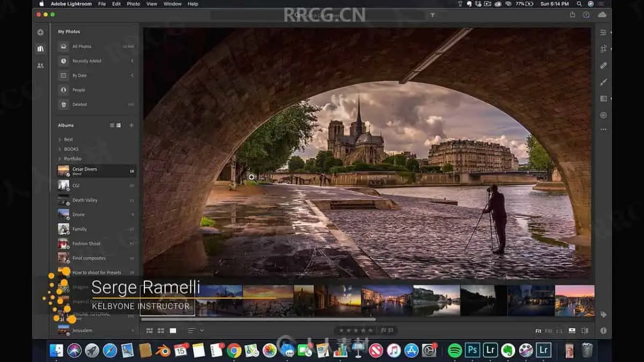Select the Crop and Rotate tool
The width and height of the screenshot is (644, 362).
tap(603, 49)
